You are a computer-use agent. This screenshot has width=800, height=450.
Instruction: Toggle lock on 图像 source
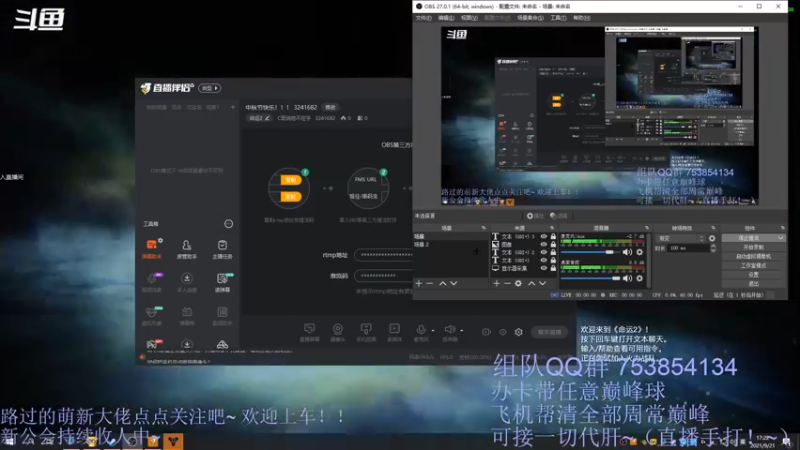point(553,244)
